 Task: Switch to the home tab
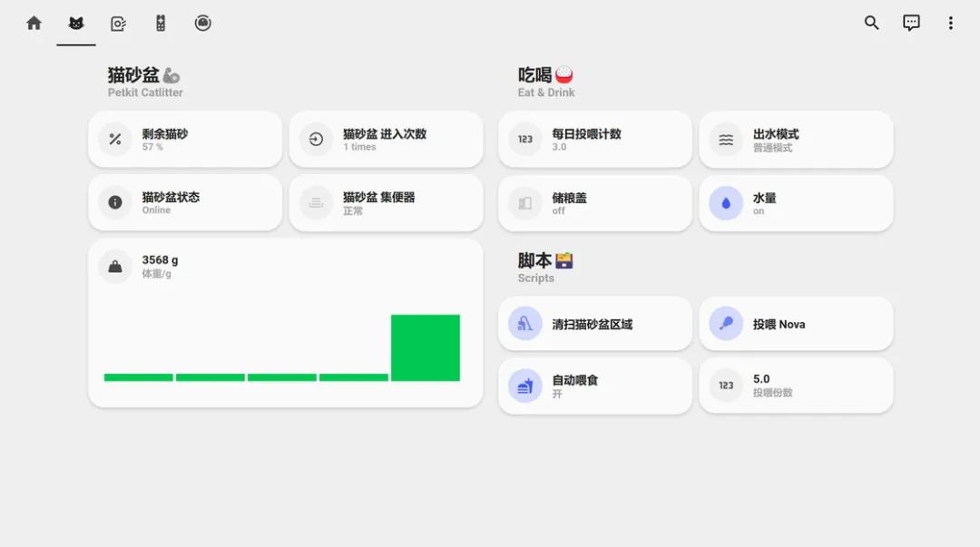coord(34,24)
